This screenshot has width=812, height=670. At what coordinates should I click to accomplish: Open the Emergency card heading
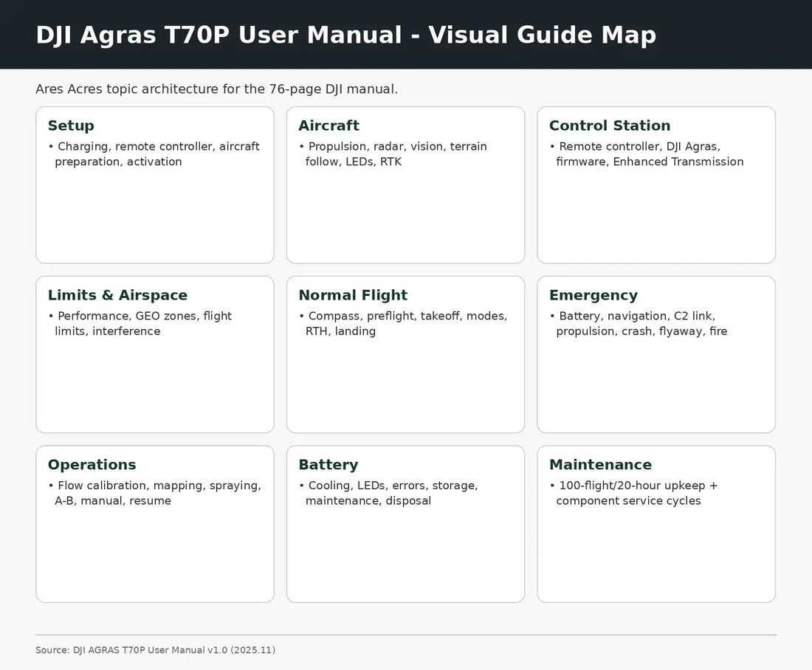pyautogui.click(x=593, y=294)
